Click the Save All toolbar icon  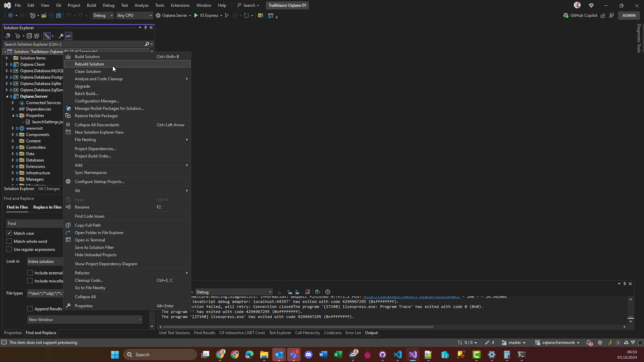click(59, 15)
